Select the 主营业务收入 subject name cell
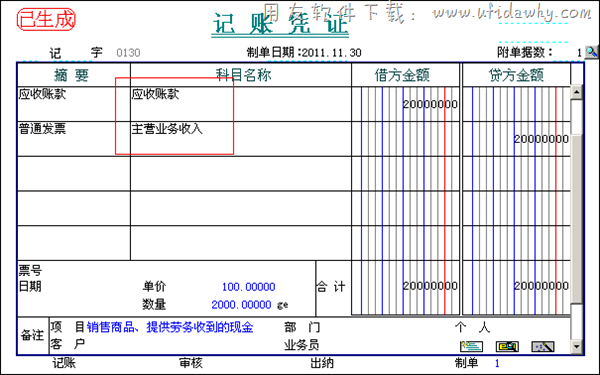Screen dimensions: 600x375 (x=241, y=139)
